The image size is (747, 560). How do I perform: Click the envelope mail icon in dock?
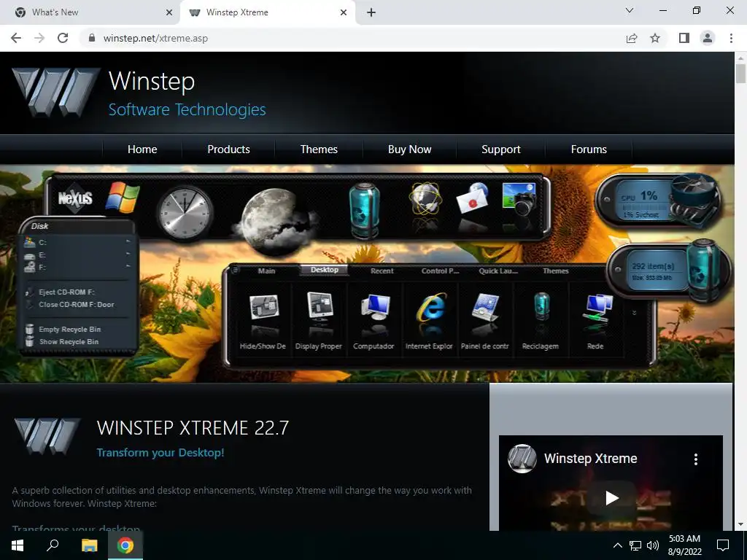coord(473,198)
